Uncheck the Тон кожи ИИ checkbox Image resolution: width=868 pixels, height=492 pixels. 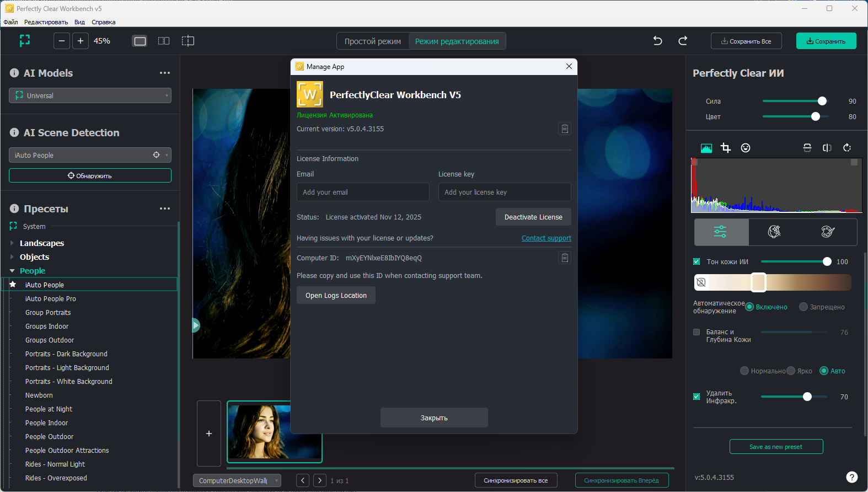click(x=696, y=262)
